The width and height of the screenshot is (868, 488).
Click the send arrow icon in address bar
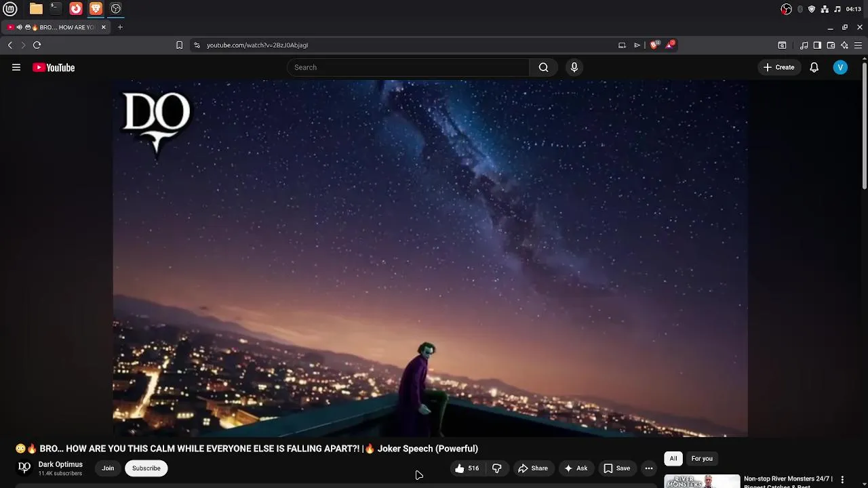coord(637,45)
